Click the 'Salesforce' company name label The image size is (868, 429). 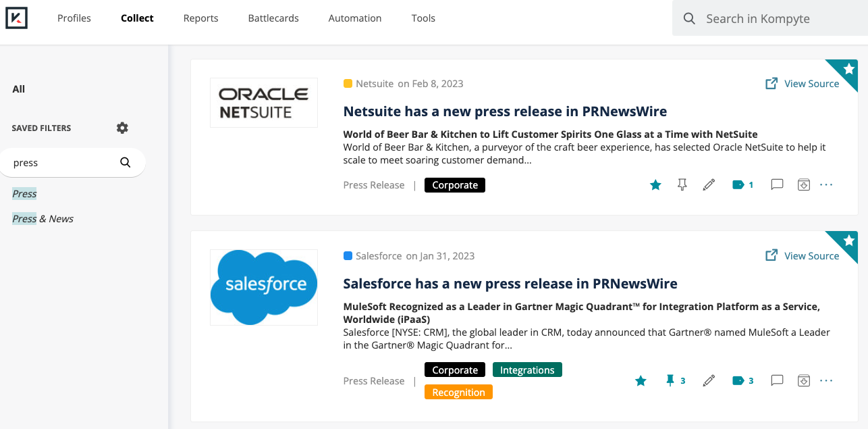[379, 256]
